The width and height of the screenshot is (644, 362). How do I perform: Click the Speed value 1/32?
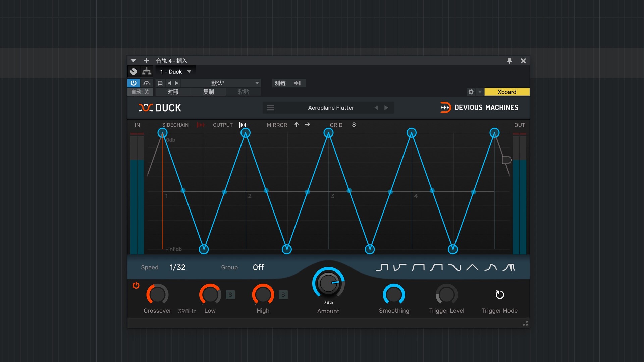pos(177,267)
